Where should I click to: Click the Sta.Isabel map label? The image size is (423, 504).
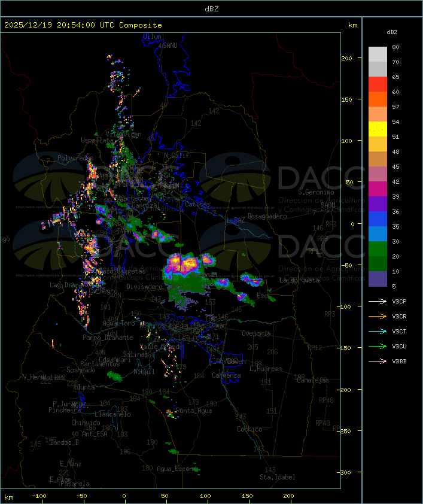pyautogui.click(x=278, y=477)
